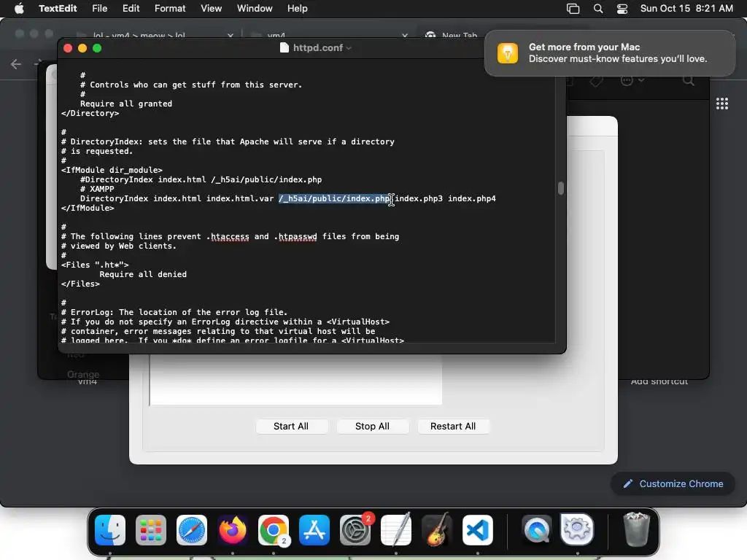Open the Help menu
The height and width of the screenshot is (560, 747).
point(298,9)
